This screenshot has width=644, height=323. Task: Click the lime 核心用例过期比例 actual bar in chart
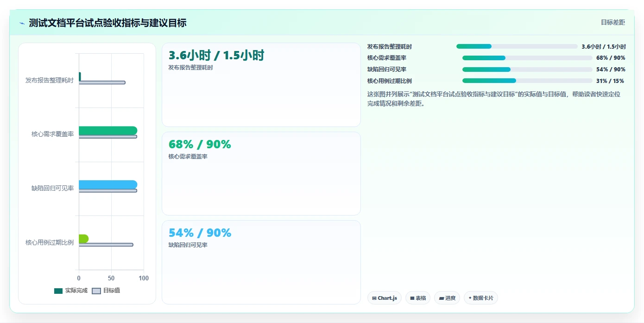coord(83,239)
